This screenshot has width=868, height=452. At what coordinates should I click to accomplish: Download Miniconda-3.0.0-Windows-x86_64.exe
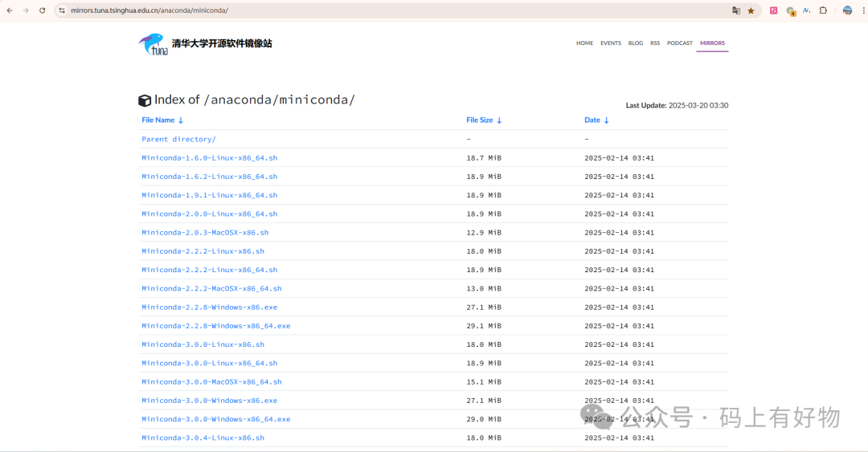(x=216, y=419)
